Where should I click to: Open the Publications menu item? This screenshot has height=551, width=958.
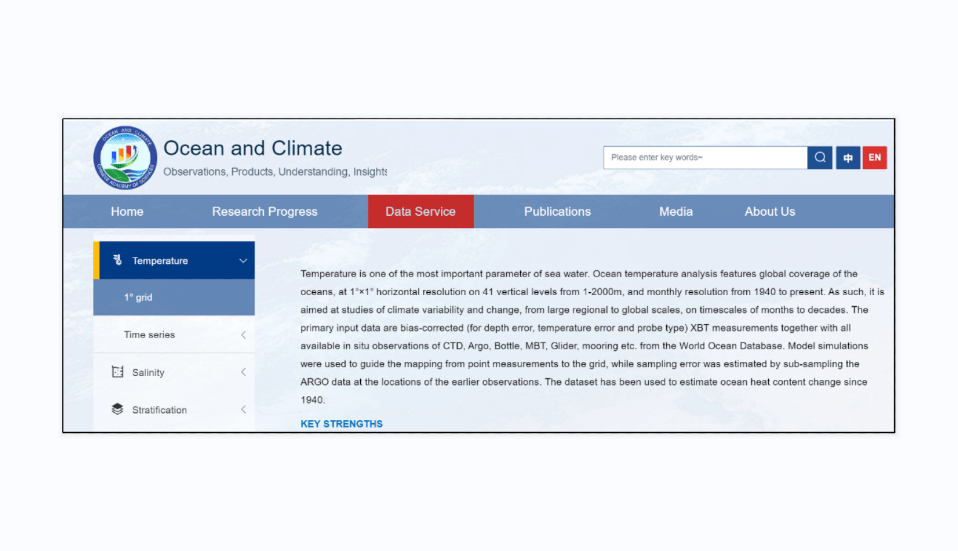[x=557, y=211]
